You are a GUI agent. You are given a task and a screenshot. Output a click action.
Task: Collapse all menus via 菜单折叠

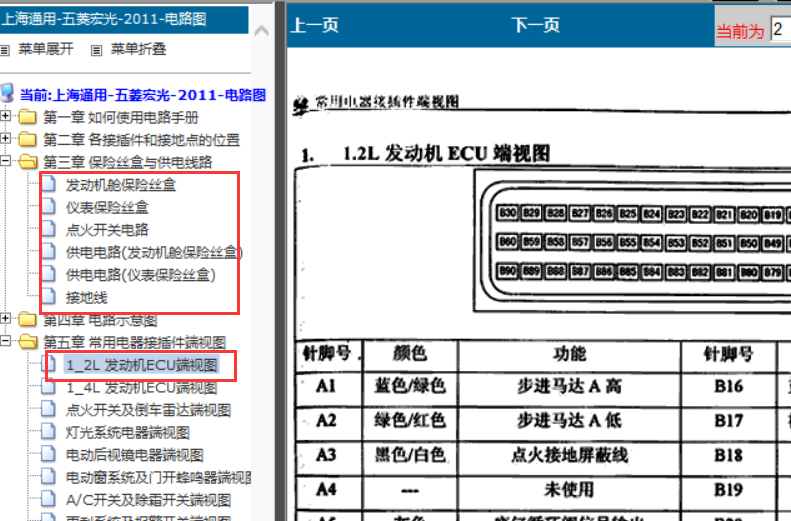pos(138,49)
